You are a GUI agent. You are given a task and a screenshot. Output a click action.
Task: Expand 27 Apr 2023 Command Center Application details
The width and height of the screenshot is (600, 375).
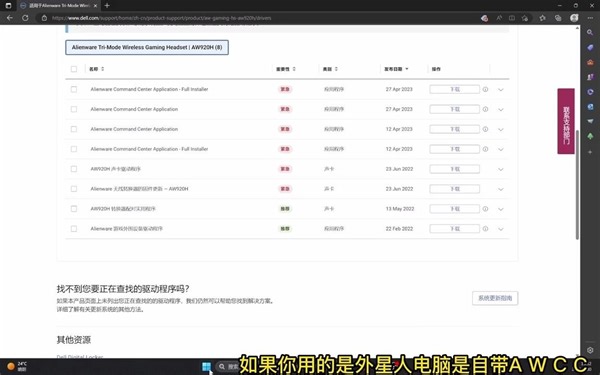pyautogui.click(x=501, y=109)
